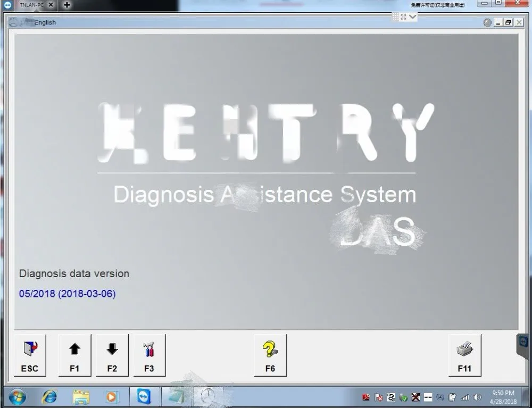
Task: Click the Diagnosis data version label
Action: pyautogui.click(x=74, y=274)
